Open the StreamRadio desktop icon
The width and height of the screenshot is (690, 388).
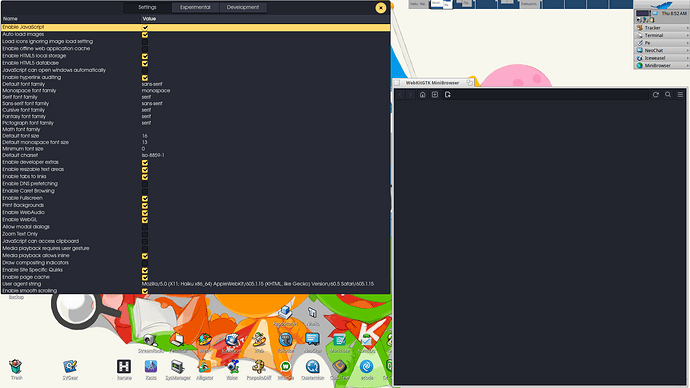(x=151, y=343)
